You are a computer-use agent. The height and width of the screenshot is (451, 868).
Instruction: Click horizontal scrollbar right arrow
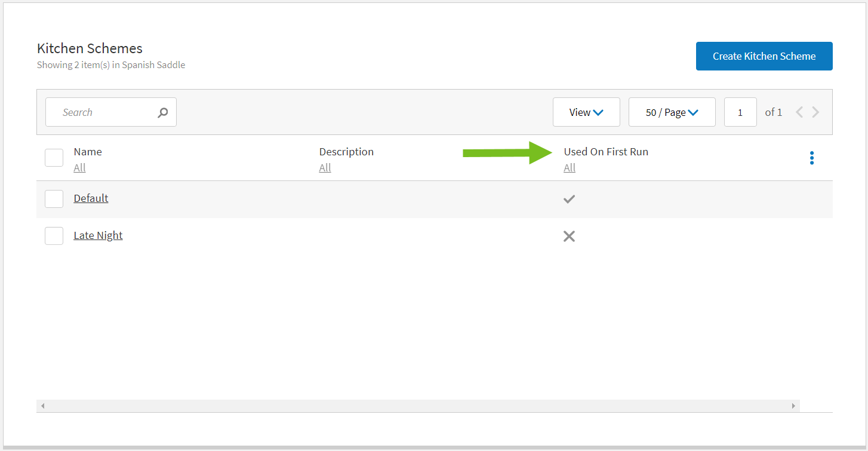(793, 406)
